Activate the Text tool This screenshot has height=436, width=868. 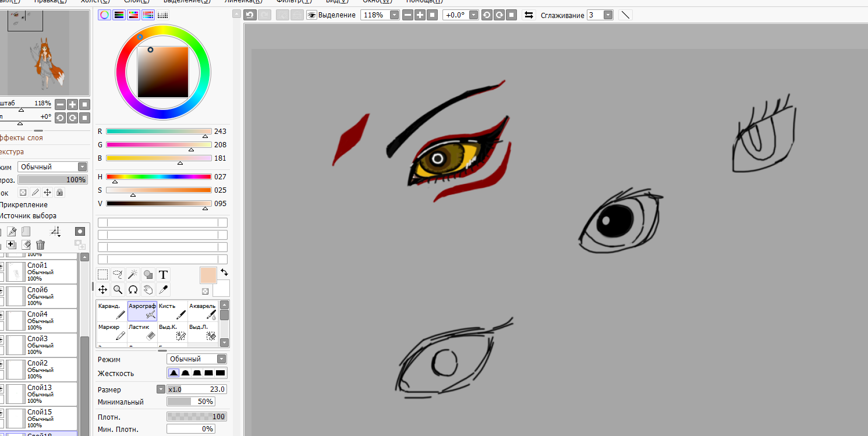tap(164, 275)
